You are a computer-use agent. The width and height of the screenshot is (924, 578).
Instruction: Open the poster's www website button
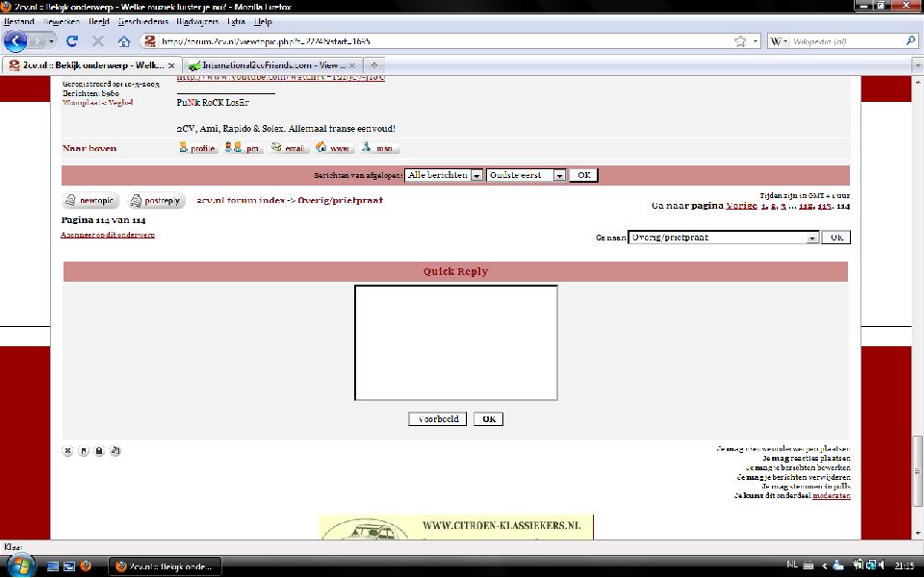point(335,148)
